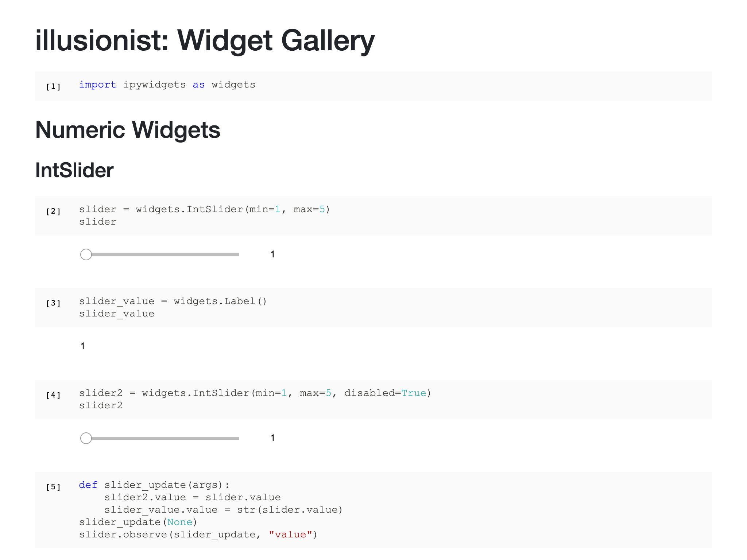Click the handle of the first IntSlider
Viewport: 747px width, 560px height.
tap(86, 254)
